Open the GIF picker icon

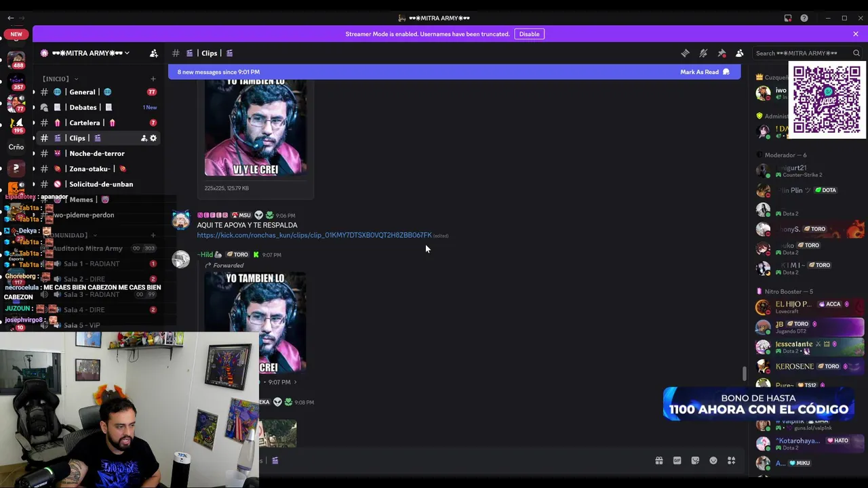coord(677,461)
